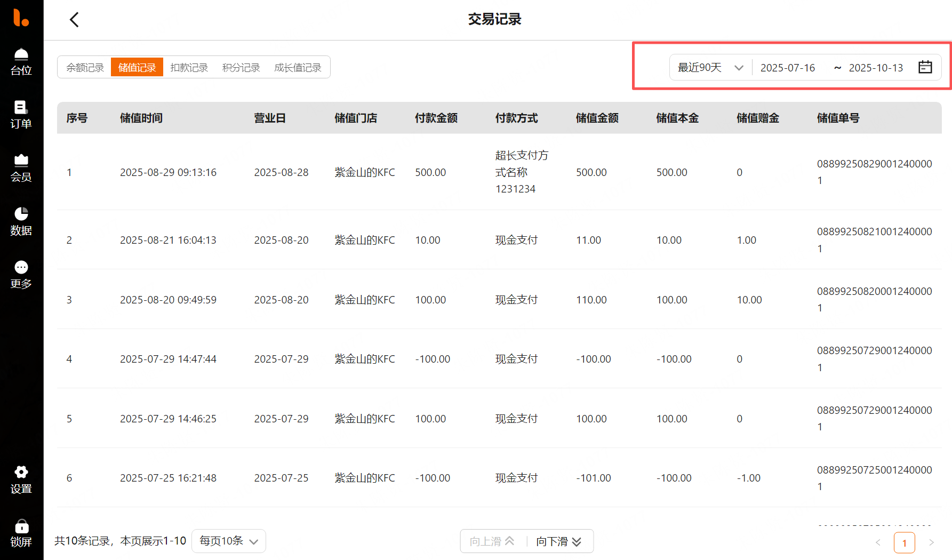Viewport: 952px width, 560px height.
Task: Go to 会员 member section
Action: coord(21,168)
